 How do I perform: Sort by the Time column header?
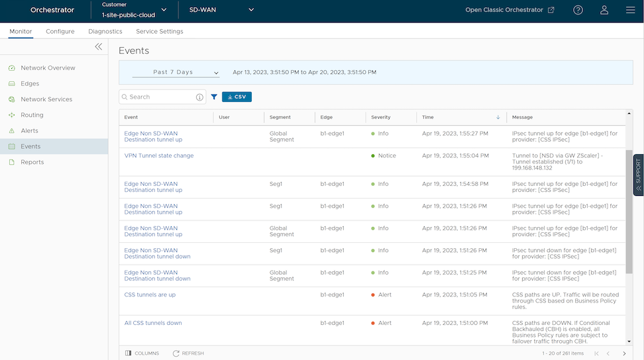click(x=428, y=117)
